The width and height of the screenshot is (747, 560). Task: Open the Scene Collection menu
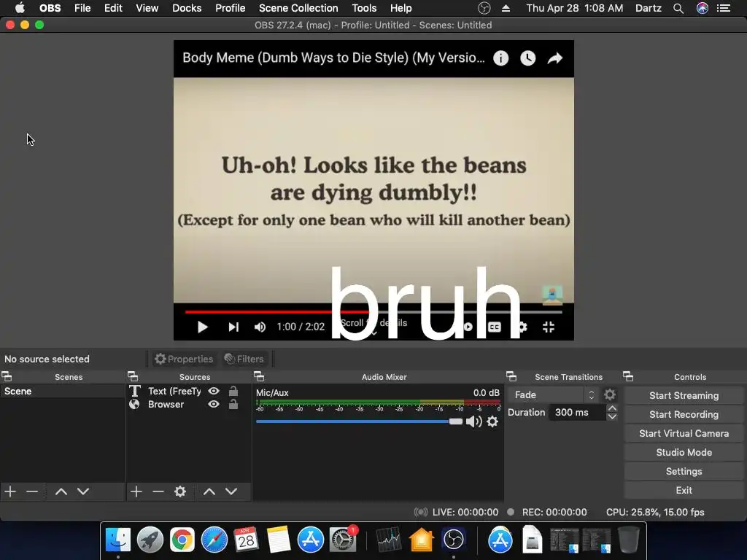298,8
